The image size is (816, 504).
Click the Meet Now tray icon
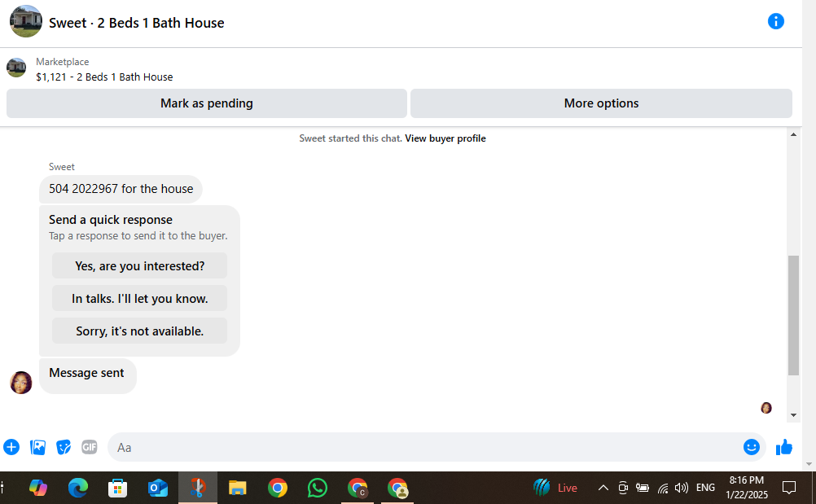click(623, 488)
